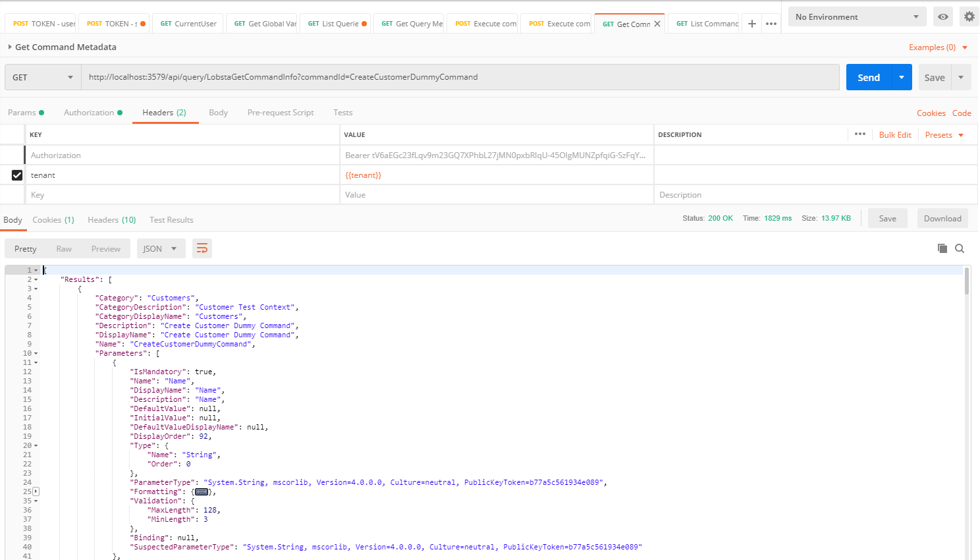The image size is (980, 560).
Task: Open search in response body
Action: pos(960,248)
